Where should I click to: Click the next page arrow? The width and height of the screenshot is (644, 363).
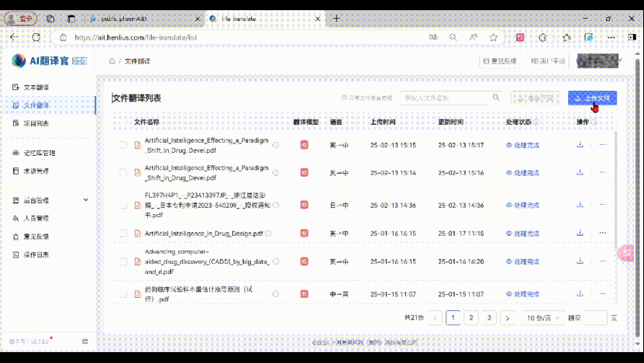click(x=508, y=318)
